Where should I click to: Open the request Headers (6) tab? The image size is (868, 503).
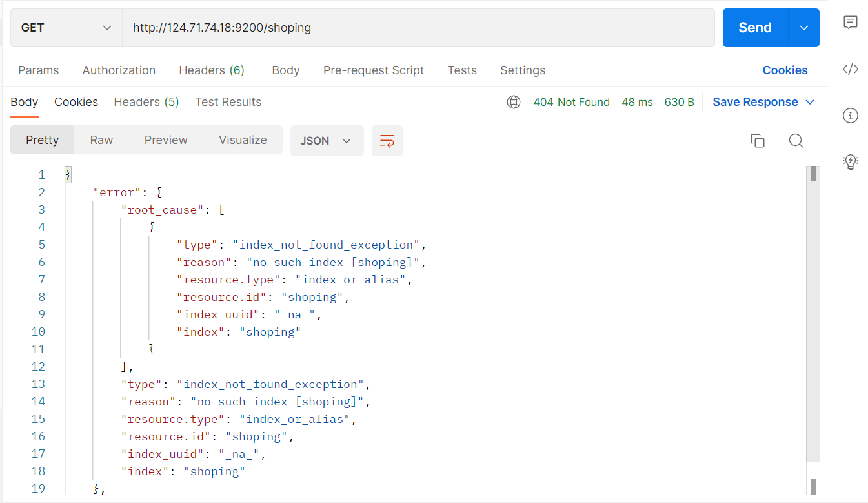click(212, 70)
